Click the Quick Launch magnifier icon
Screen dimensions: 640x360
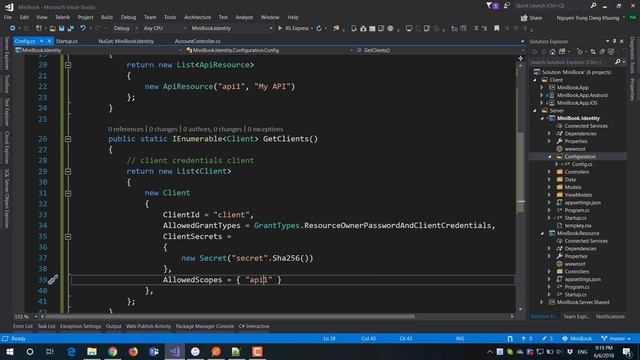point(593,6)
